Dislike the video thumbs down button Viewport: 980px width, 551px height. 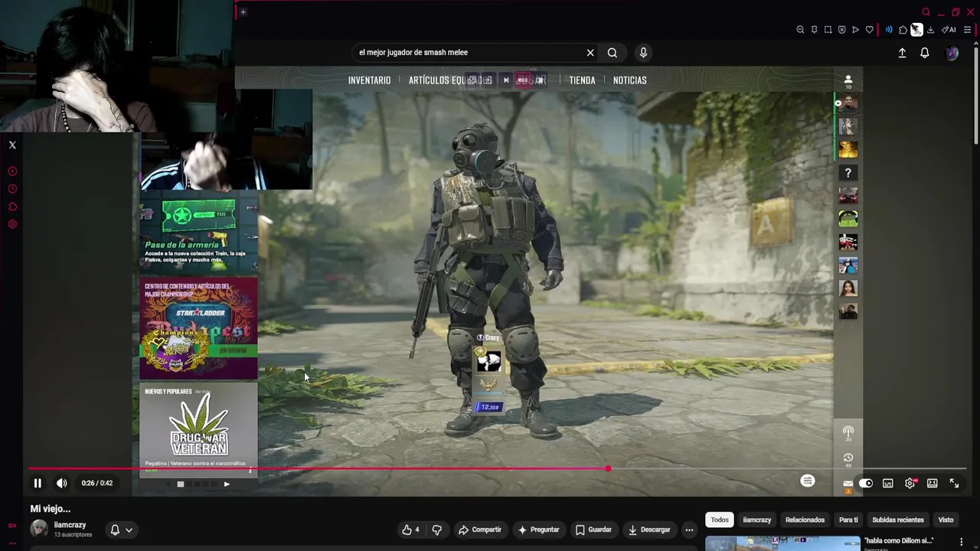click(437, 530)
